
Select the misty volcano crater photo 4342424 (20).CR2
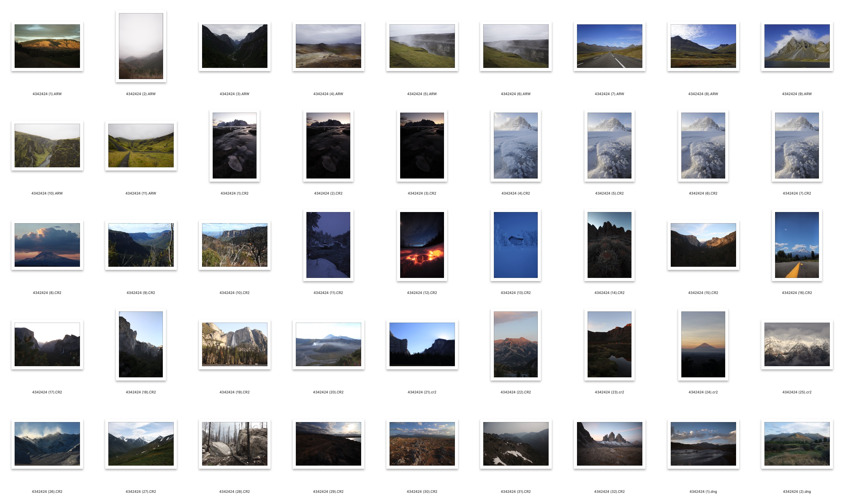tap(328, 344)
